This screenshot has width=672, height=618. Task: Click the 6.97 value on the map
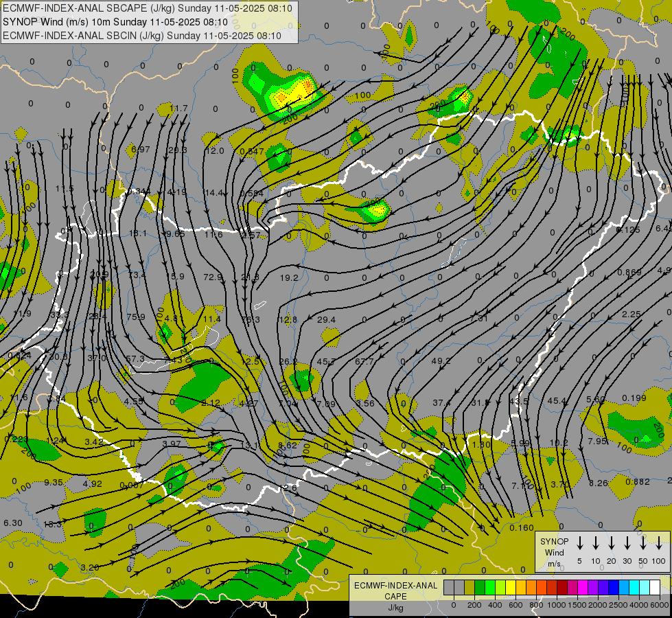pyautogui.click(x=141, y=149)
